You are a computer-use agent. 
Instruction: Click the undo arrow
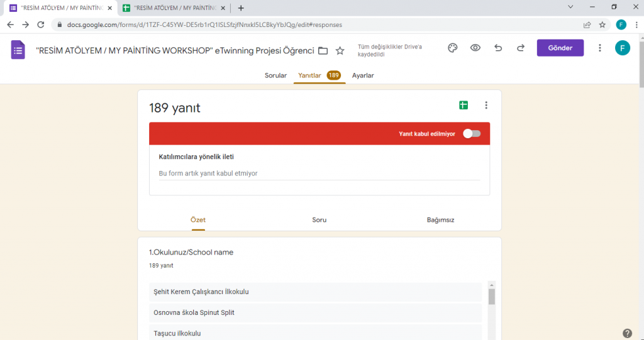[x=498, y=48]
